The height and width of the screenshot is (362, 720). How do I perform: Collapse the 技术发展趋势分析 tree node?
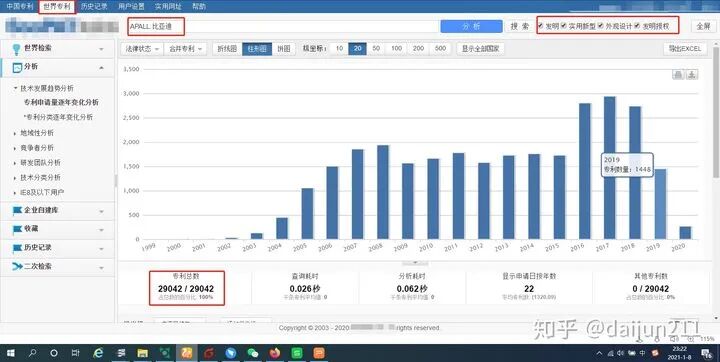pyautogui.click(x=16, y=88)
